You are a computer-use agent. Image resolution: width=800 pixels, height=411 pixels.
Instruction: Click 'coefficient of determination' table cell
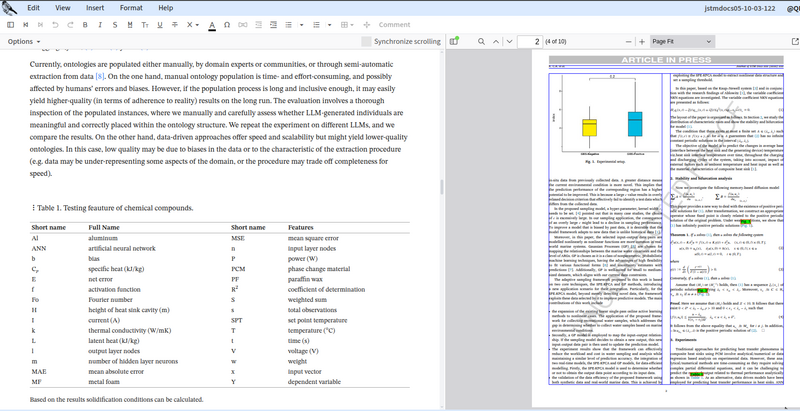327,289
